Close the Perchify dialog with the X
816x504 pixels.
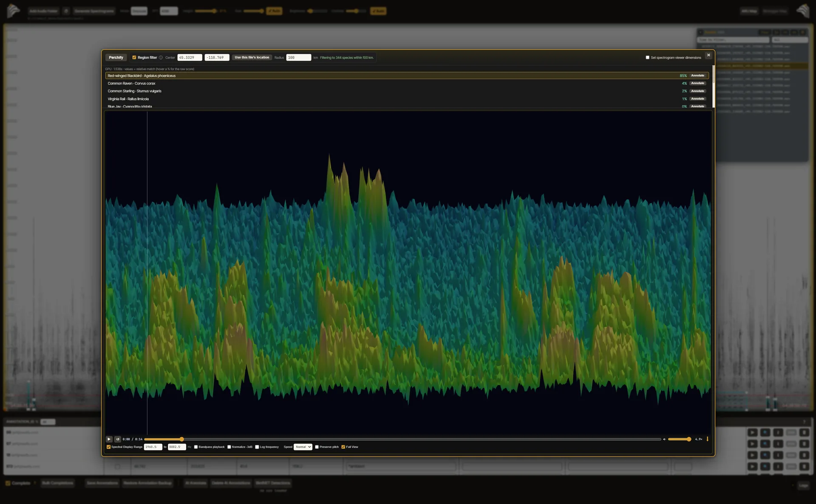708,55
